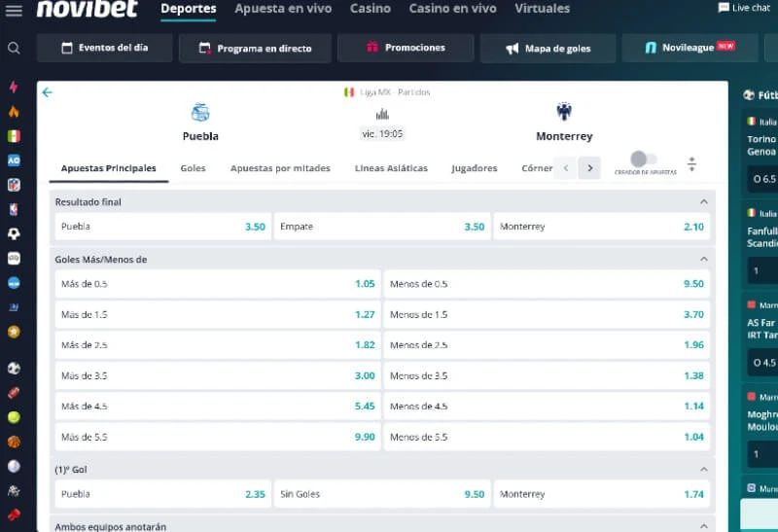Screen dimensions: 778x532
Task: Collapse Goles Más/Menos de section
Action: click(703, 259)
